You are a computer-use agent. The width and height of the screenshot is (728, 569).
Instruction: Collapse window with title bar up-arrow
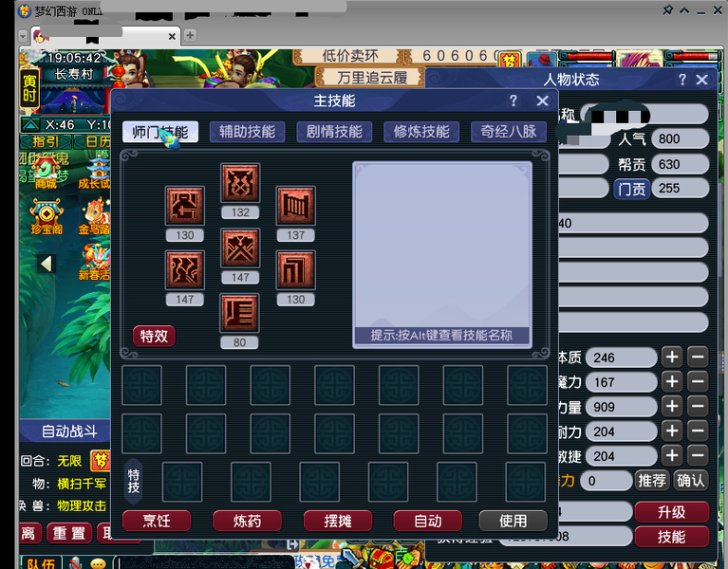click(684, 10)
